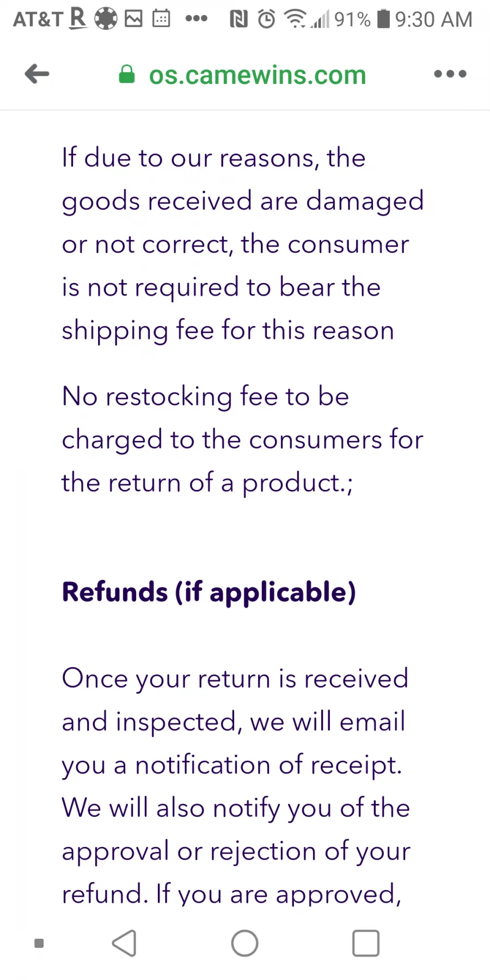Tap the Android back navigation button

[x=124, y=943]
